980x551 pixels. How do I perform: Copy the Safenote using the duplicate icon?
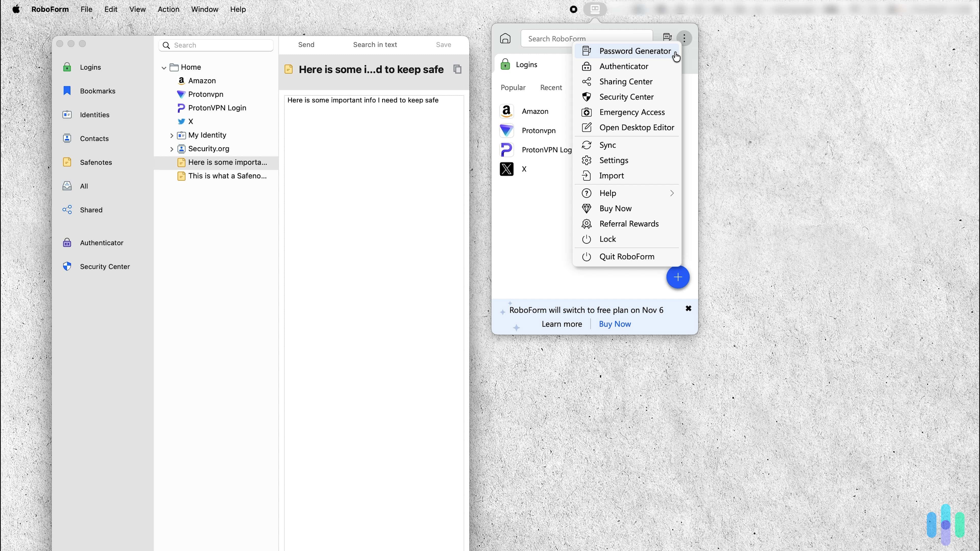457,69
